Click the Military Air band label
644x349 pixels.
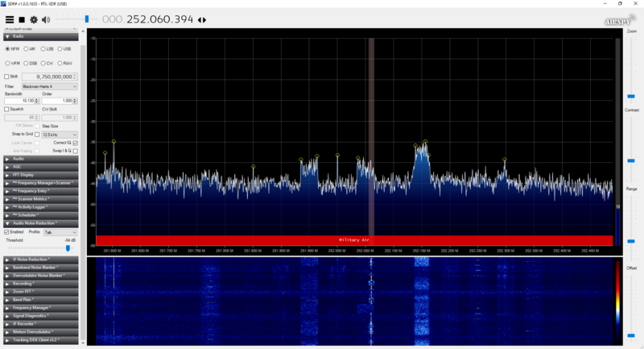353,239
